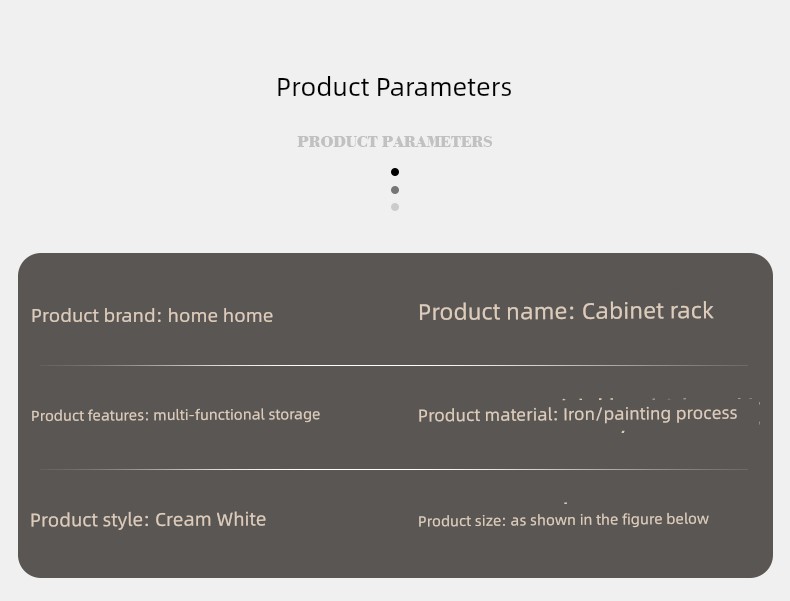The height and width of the screenshot is (601, 790).
Task: Click the "Iron/painting process" value
Action: [x=650, y=414]
